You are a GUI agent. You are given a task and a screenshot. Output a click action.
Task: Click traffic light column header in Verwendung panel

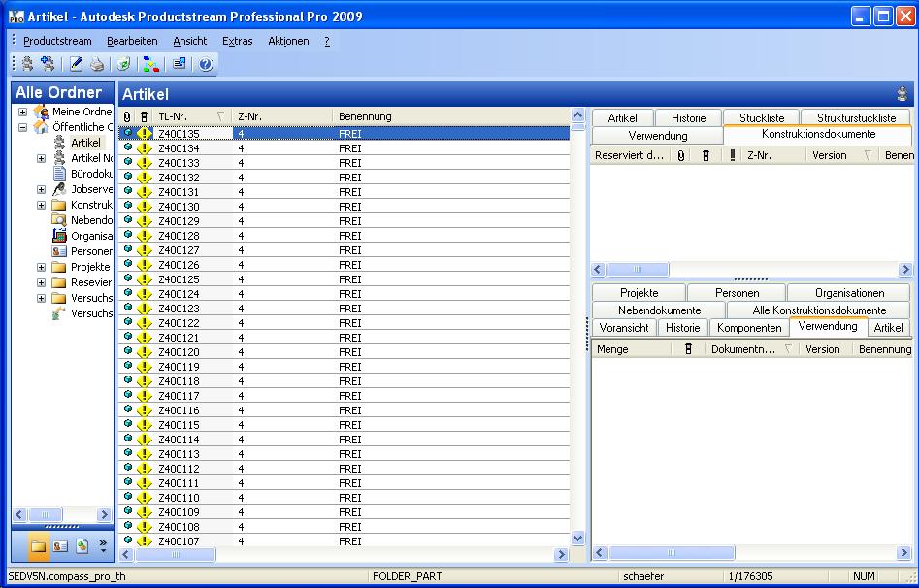pos(688,349)
